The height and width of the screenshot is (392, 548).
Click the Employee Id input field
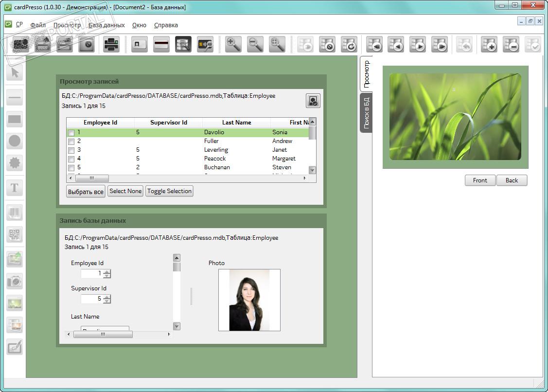click(x=92, y=274)
